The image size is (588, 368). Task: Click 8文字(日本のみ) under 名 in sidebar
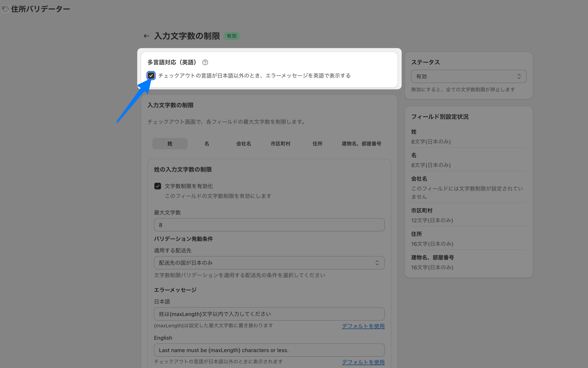pyautogui.click(x=431, y=165)
